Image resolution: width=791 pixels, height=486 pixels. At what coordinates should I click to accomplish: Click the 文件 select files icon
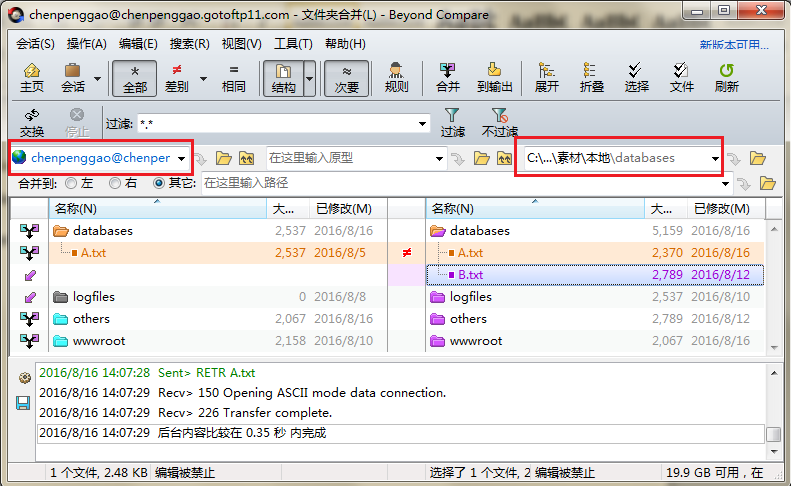(x=682, y=78)
